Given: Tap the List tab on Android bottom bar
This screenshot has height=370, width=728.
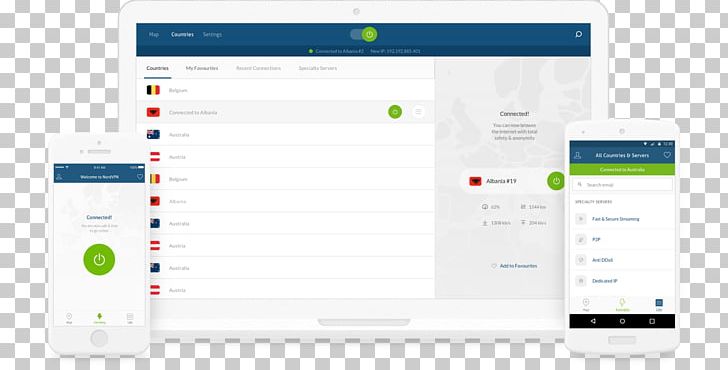Looking at the screenshot, I should [x=659, y=305].
